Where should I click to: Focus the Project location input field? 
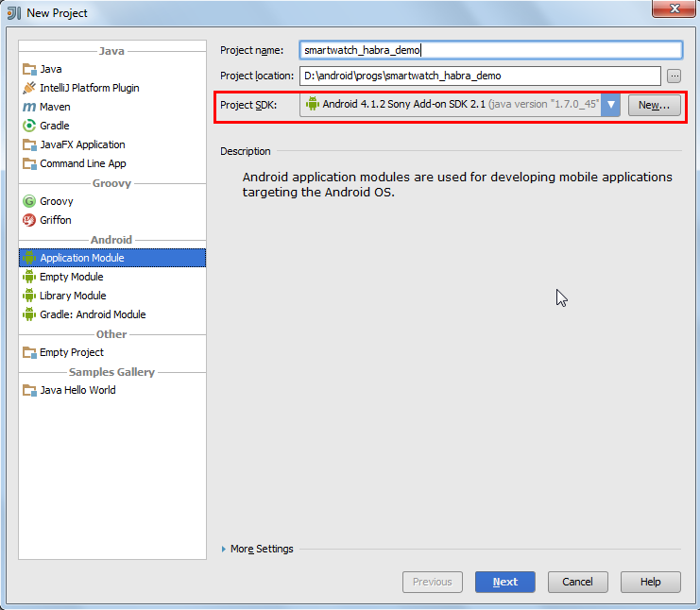[480, 76]
